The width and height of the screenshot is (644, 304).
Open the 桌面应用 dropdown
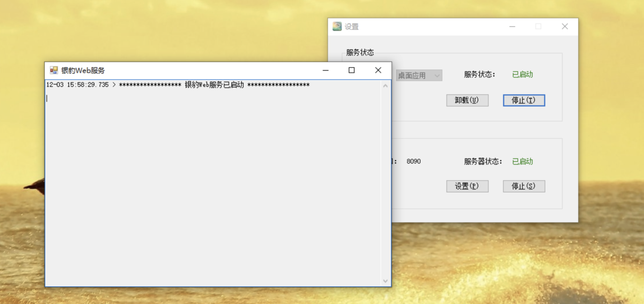[x=417, y=75]
